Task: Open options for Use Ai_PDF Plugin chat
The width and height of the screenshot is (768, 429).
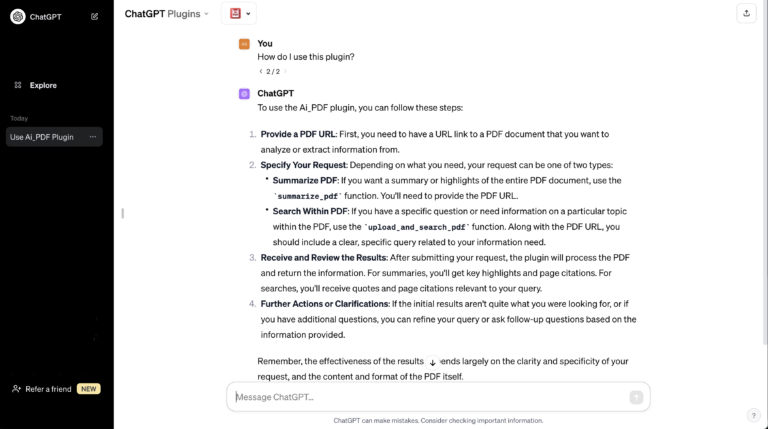Action: coord(93,137)
